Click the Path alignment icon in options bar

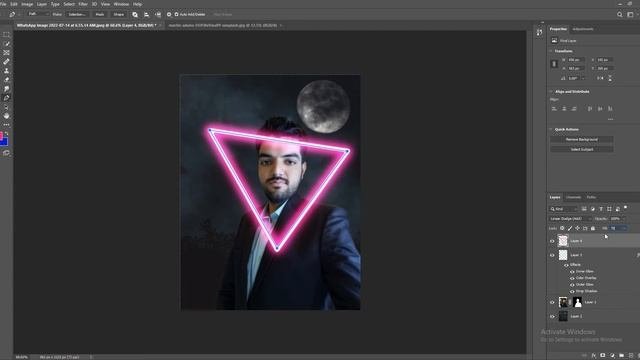tap(147, 14)
